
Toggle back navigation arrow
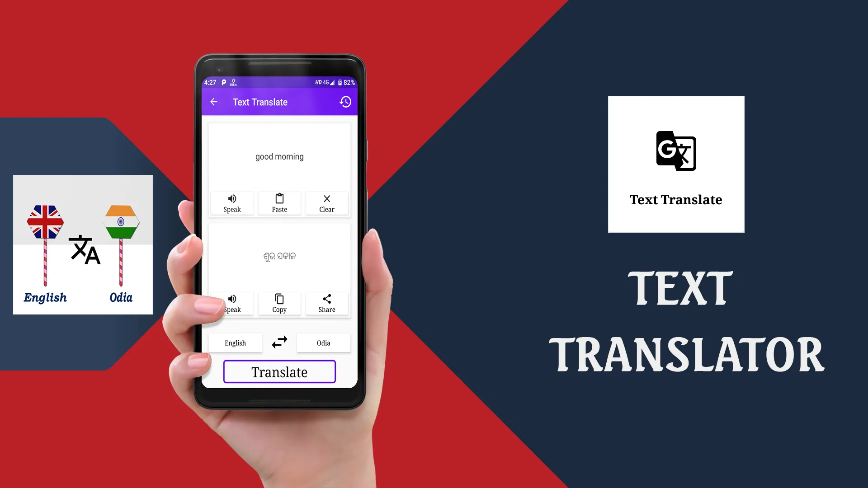(213, 102)
